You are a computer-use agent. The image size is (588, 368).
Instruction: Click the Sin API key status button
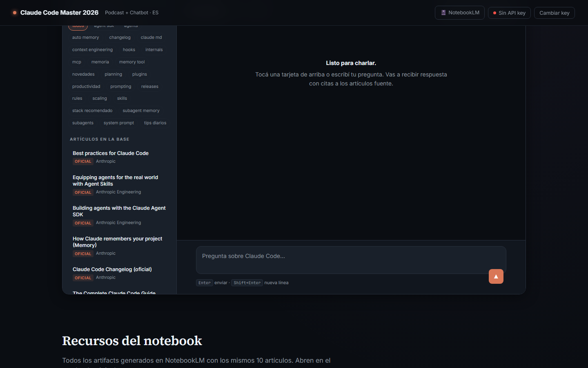click(x=509, y=13)
